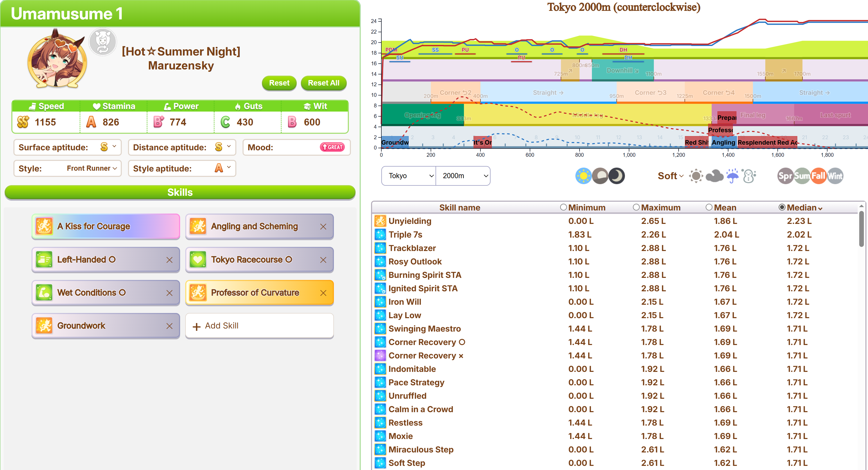Screen dimensions: 868x470
Task: Select the Maximum radio button
Action: click(636, 207)
